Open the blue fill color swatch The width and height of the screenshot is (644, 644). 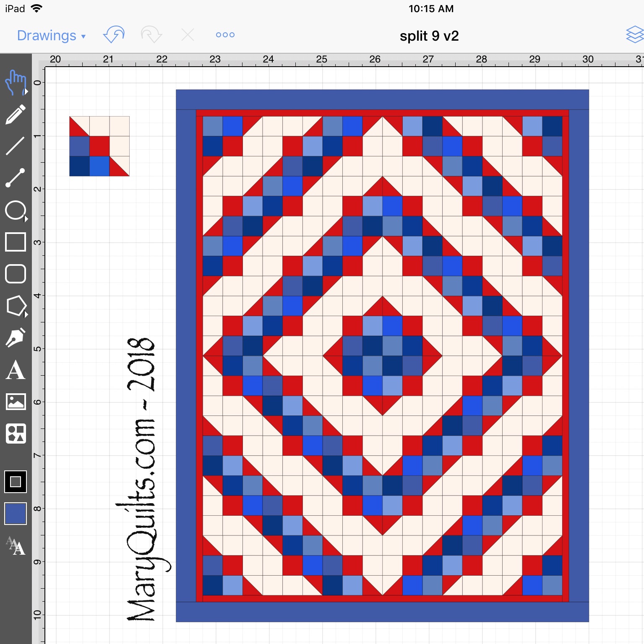point(16,512)
